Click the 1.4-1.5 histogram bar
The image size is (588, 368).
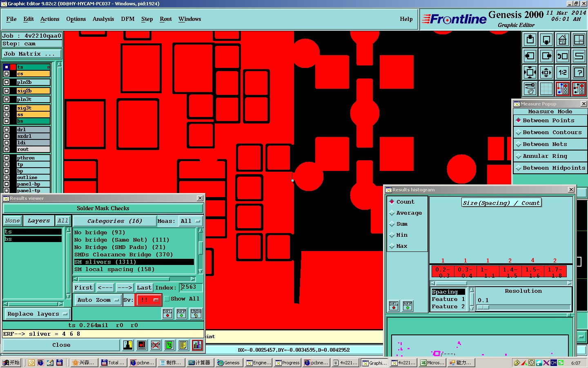(510, 272)
